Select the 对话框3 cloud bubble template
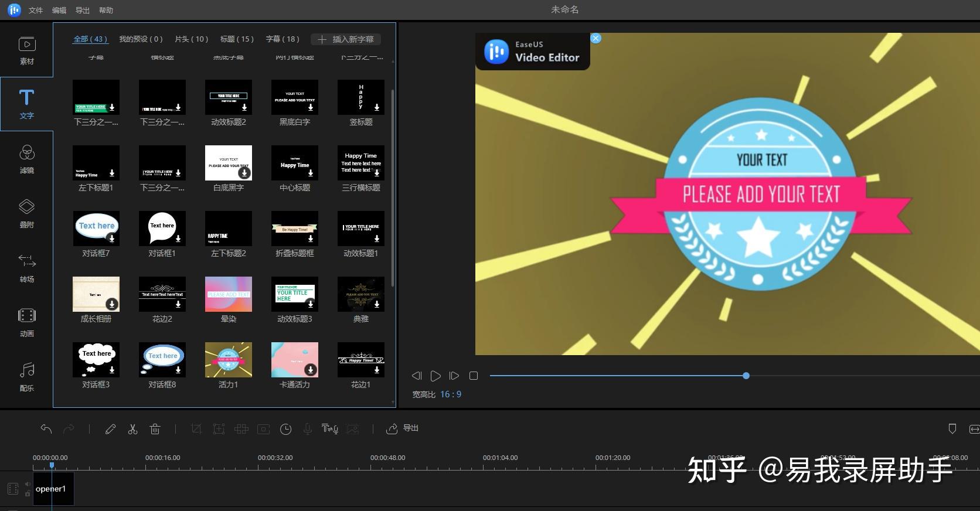This screenshot has height=511, width=980. 96,360
